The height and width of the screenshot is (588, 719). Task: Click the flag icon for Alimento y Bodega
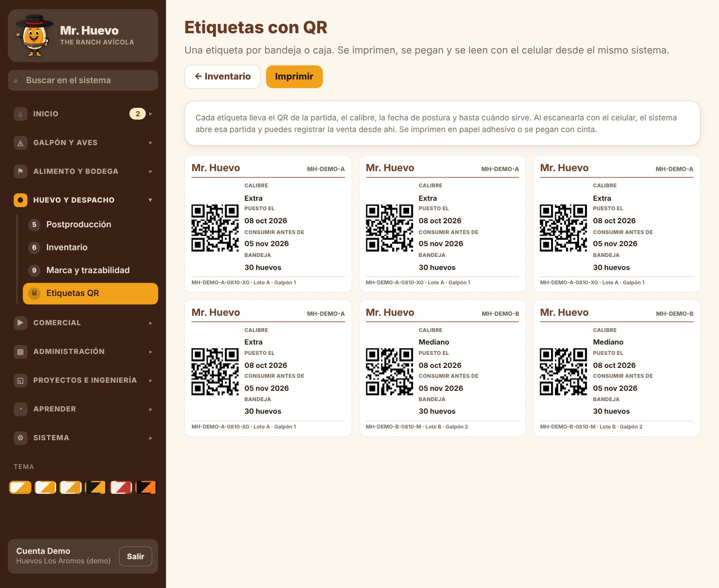[x=20, y=172]
